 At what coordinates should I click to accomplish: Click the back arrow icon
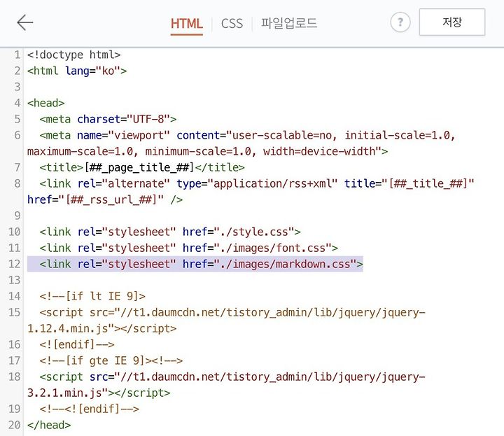(25, 22)
